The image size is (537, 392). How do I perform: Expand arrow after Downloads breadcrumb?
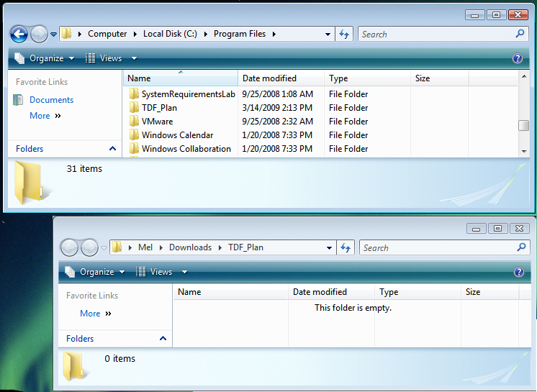click(x=220, y=247)
